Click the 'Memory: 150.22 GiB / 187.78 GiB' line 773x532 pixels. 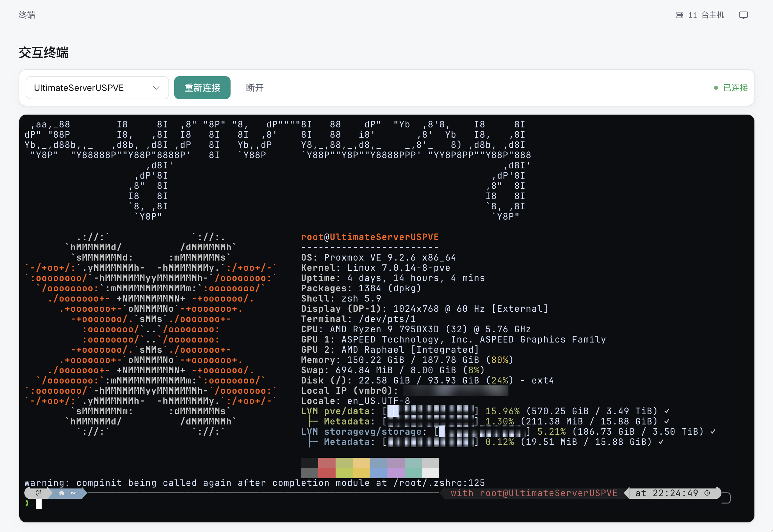coord(407,360)
